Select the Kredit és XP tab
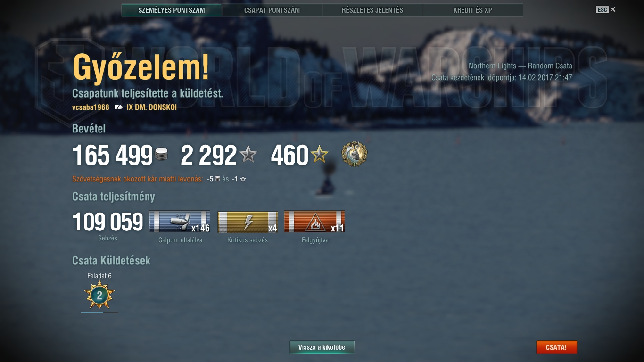 click(473, 10)
